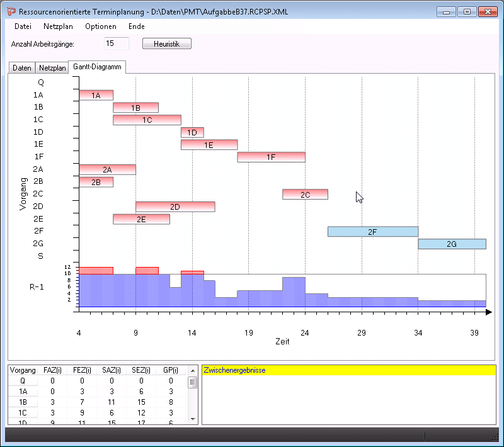Click the blue 2F bar in the Gantt chart
504x447 pixels.
click(372, 232)
